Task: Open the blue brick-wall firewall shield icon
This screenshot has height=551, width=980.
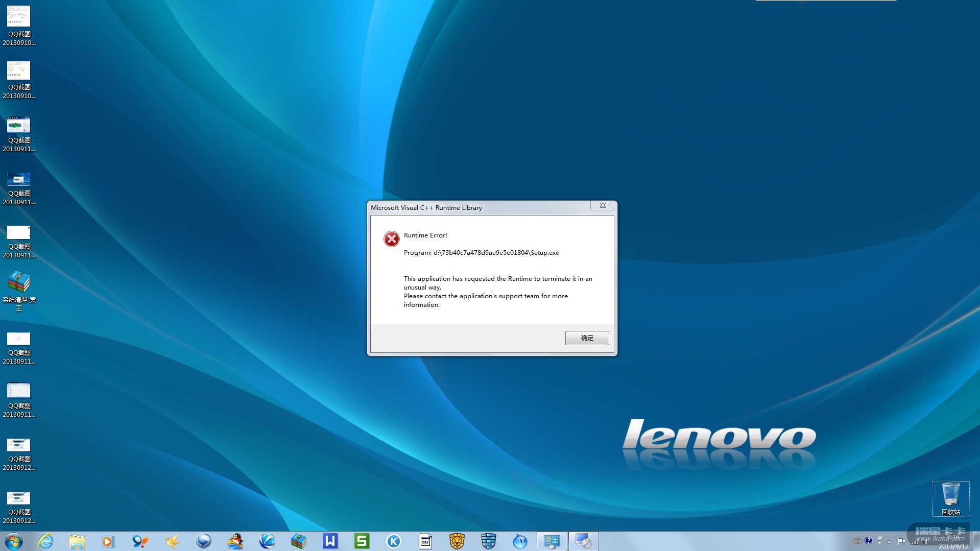Action: [x=489, y=541]
